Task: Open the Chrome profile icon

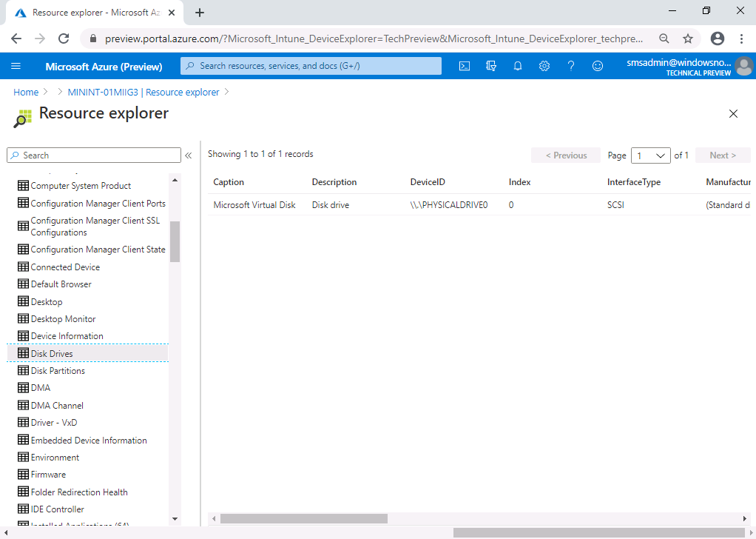Action: (x=718, y=38)
